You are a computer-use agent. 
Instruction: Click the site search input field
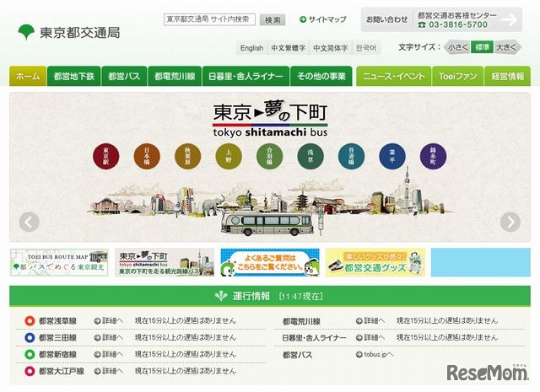click(x=209, y=19)
